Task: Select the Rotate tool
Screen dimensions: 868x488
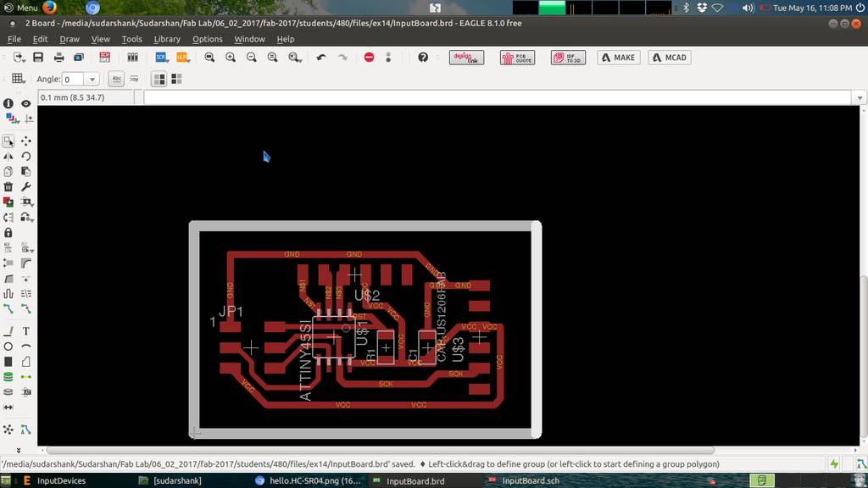Action: (x=26, y=157)
